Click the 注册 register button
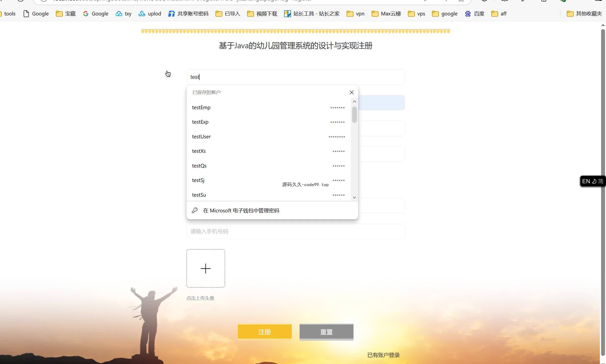 coord(265,332)
